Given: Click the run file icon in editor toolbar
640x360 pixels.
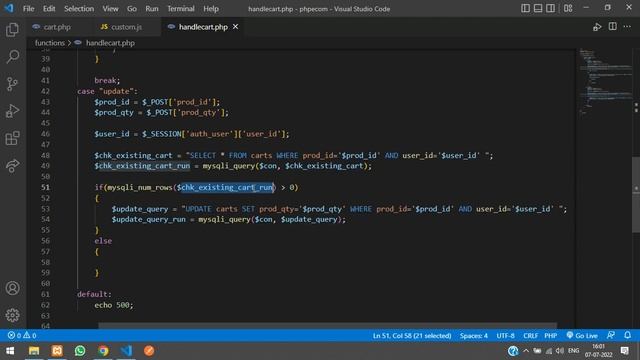Looking at the screenshot, I should pyautogui.click(x=597, y=27).
